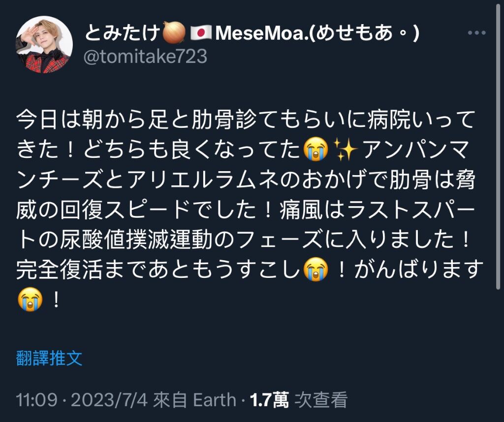Tap the 次查看 views label
Image resolution: width=504 pixels, height=422 pixels.
[321, 400]
